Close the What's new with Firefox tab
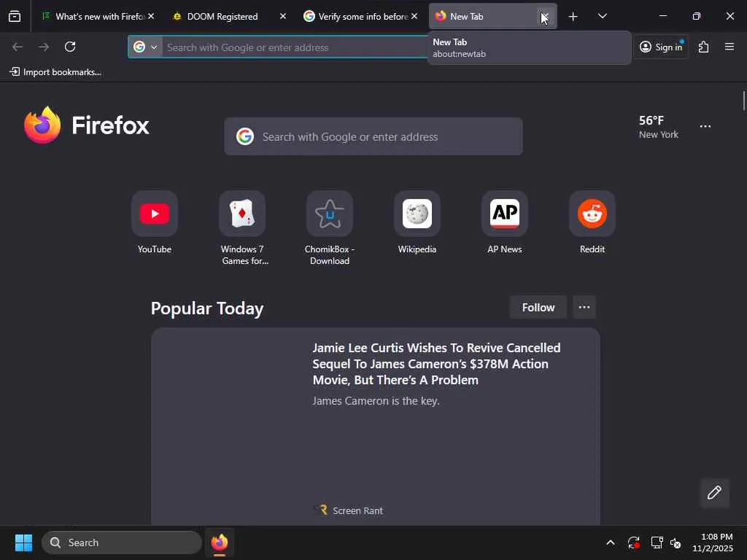Image resolution: width=747 pixels, height=560 pixels. pyautogui.click(x=151, y=16)
